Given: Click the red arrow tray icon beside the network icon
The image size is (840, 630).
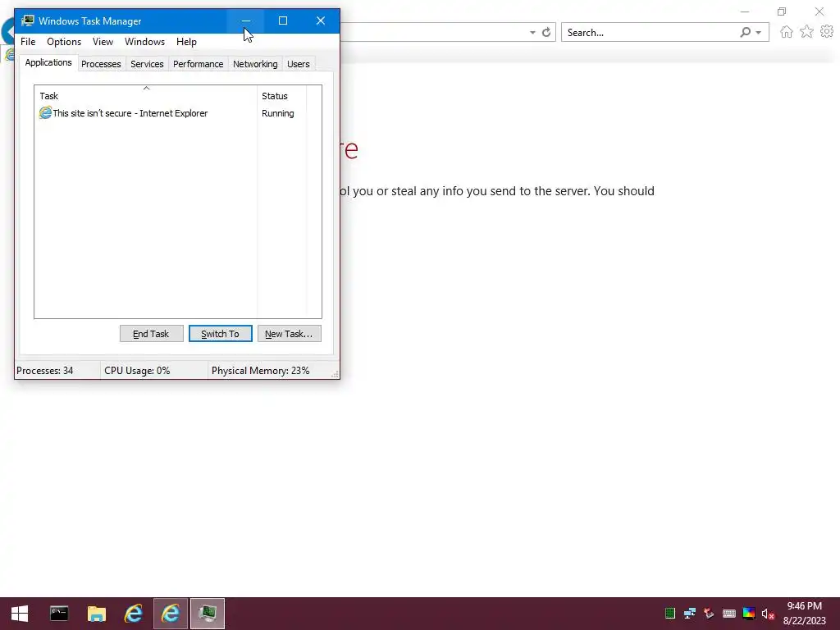Looking at the screenshot, I should (x=709, y=614).
